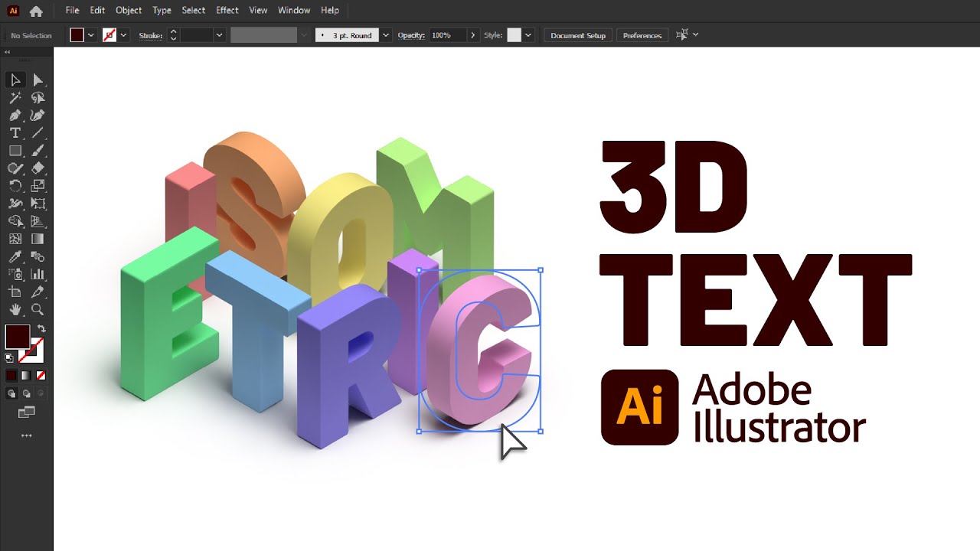980x551 pixels.
Task: Switch to Color fill mode button
Action: [x=11, y=376]
